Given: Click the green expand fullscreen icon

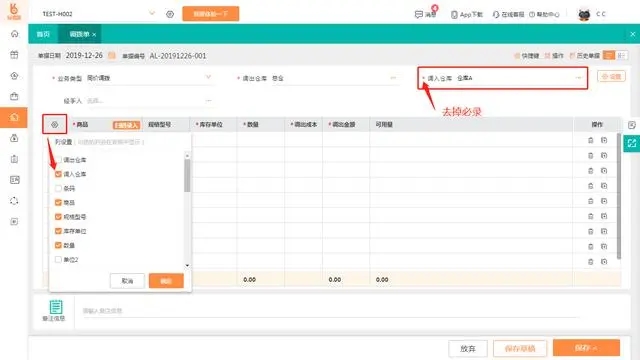Looking at the screenshot, I should [632, 143].
